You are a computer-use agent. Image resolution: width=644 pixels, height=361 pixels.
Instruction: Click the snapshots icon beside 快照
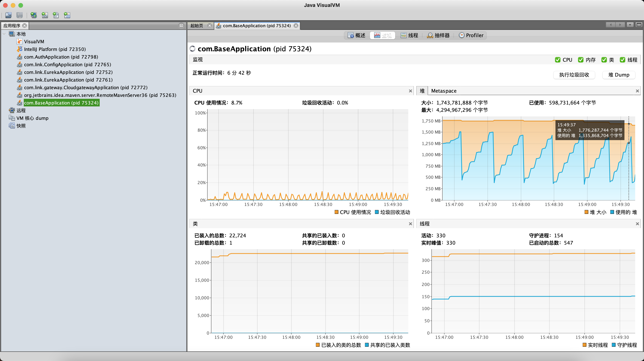12,126
